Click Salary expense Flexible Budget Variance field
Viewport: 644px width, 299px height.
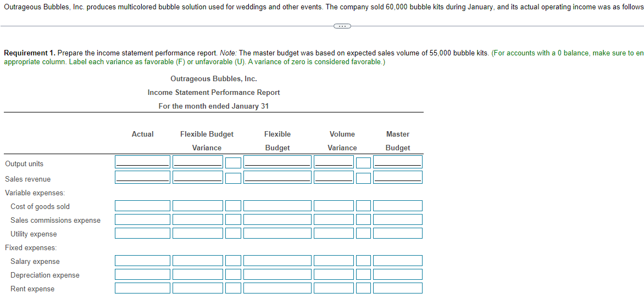tap(198, 261)
